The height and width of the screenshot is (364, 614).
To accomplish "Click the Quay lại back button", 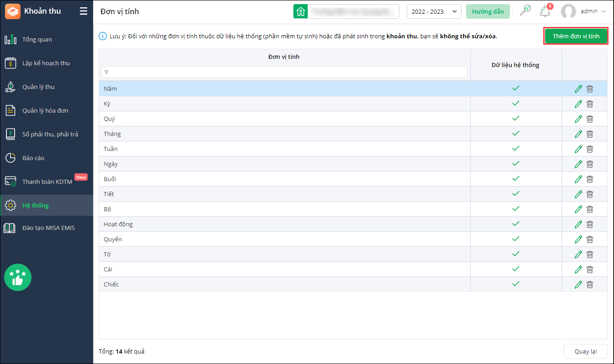I will click(x=585, y=351).
